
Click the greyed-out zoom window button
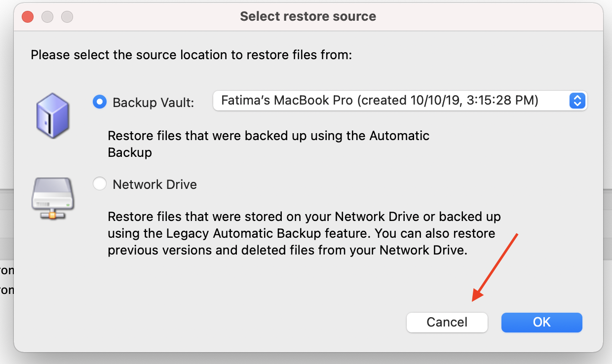pos(67,17)
